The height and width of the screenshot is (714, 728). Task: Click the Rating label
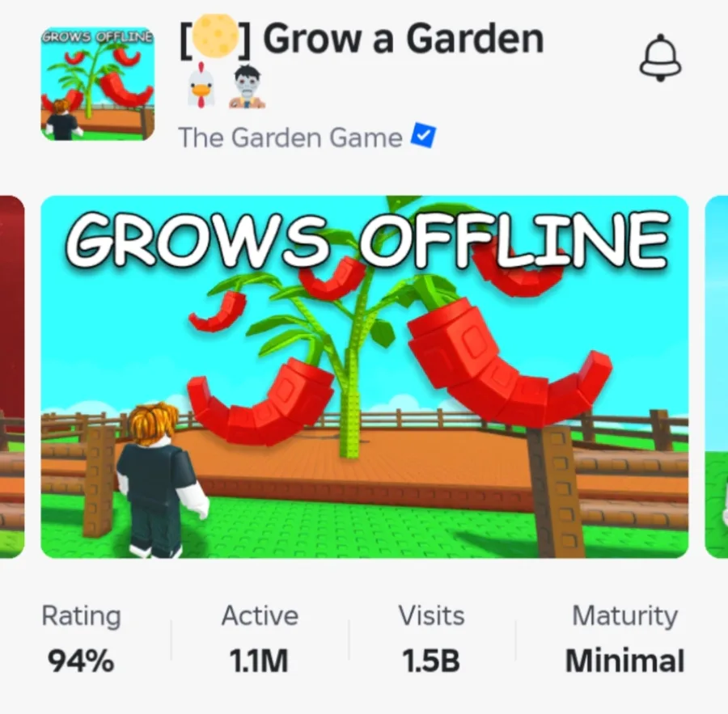(x=81, y=616)
